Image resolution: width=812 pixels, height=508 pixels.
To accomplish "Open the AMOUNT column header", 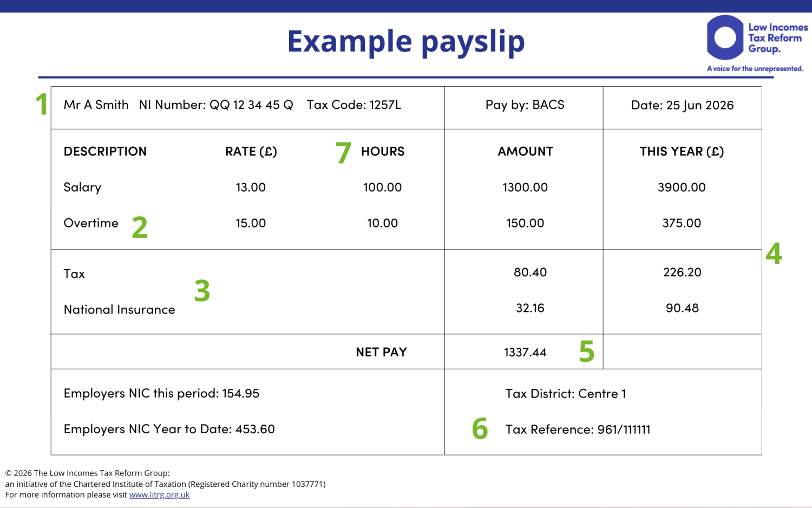I will [x=525, y=152].
